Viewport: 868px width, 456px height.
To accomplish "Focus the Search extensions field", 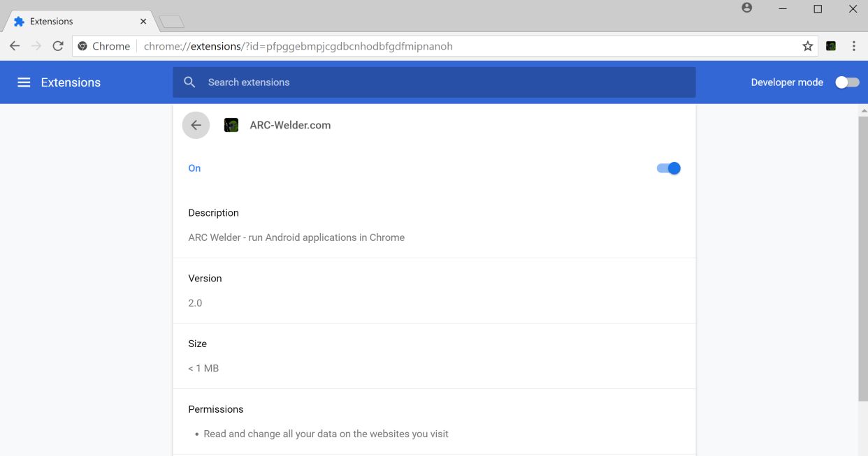I will (434, 82).
